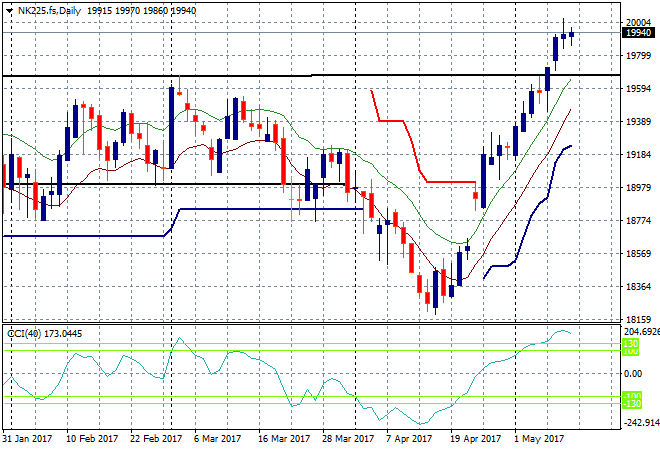Image resolution: width=660 pixels, height=450 pixels.
Task: Click the 31 Jan 2017 date label
Action: coord(27,439)
